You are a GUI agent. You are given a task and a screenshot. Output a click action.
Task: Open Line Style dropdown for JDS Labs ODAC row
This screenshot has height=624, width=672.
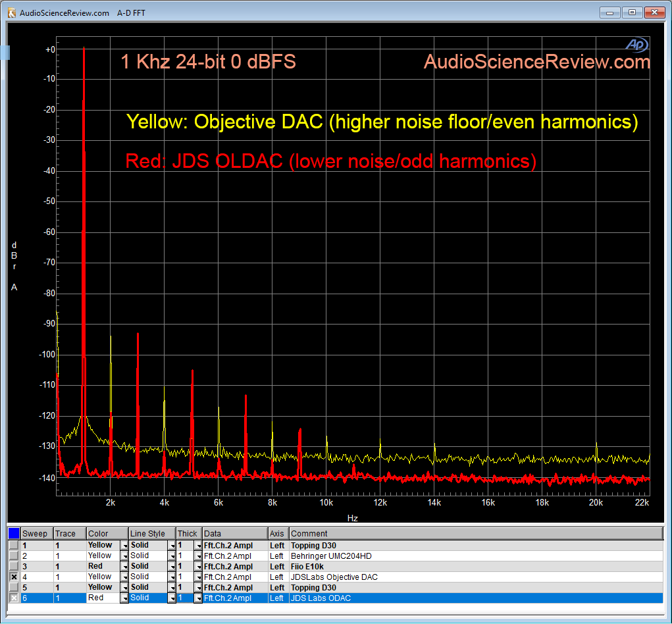tap(172, 598)
